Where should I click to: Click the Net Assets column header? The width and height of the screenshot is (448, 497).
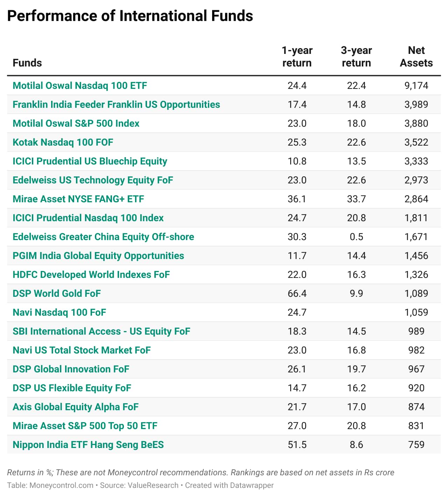(x=416, y=57)
